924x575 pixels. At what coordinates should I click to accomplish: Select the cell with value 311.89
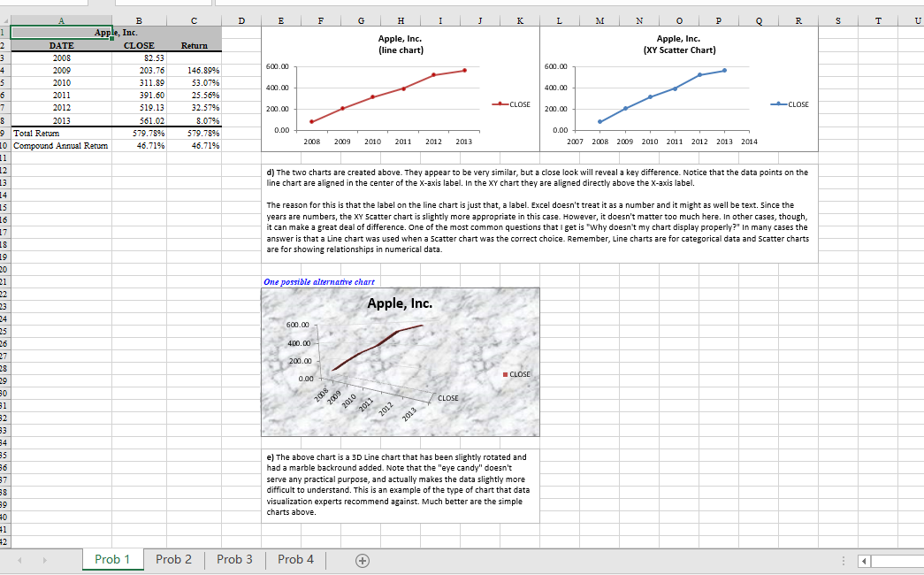[139, 82]
